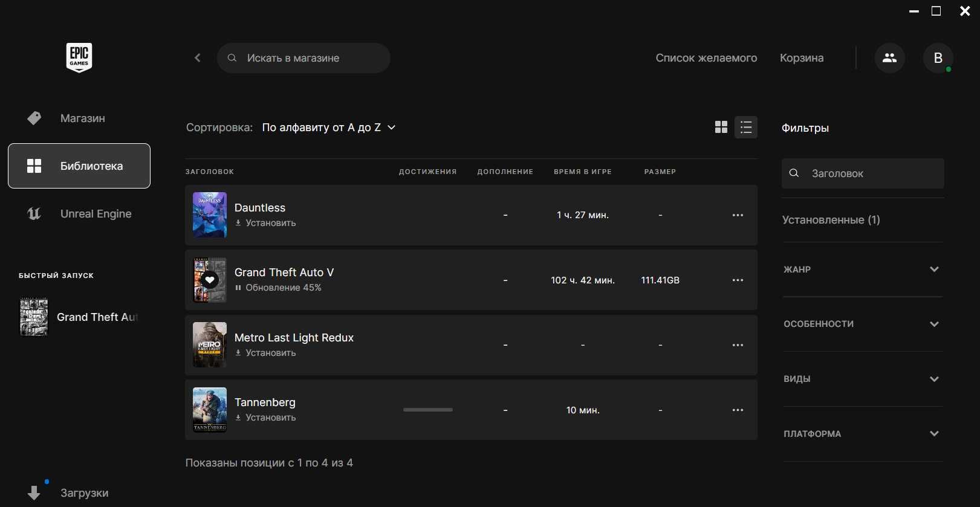Click the Metro Last Light Redux cover
The height and width of the screenshot is (507, 980).
pos(210,345)
